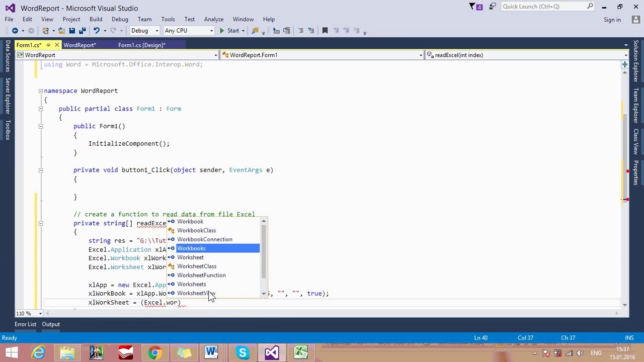The width and height of the screenshot is (644, 362).
Task: Collapse the Form1() constructor block
Action: 41,126
